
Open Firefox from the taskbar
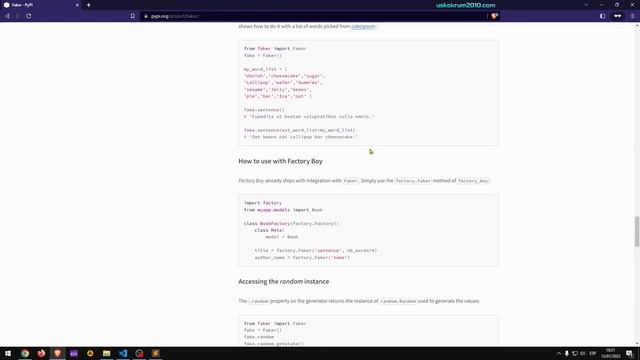pos(41,353)
